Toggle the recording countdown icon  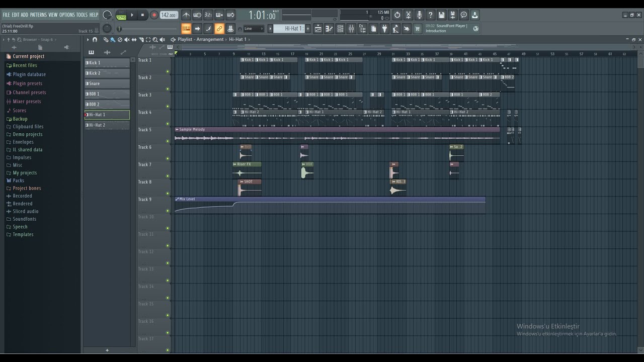208,15
